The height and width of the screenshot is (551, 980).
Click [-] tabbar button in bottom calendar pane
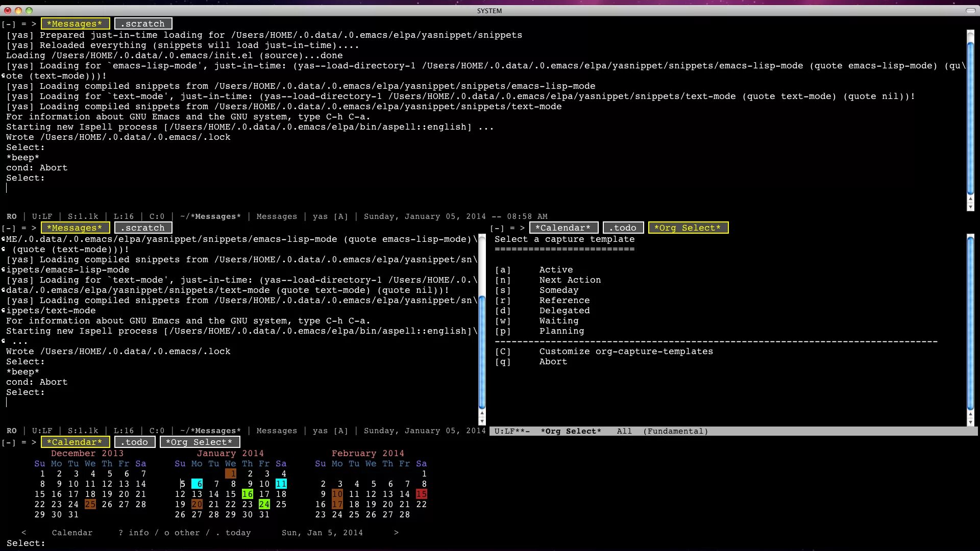pos(8,442)
